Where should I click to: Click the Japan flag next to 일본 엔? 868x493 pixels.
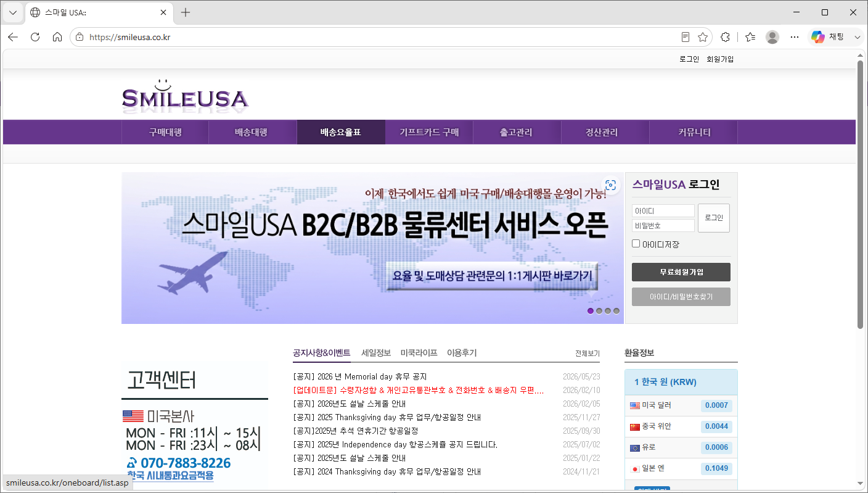(635, 468)
